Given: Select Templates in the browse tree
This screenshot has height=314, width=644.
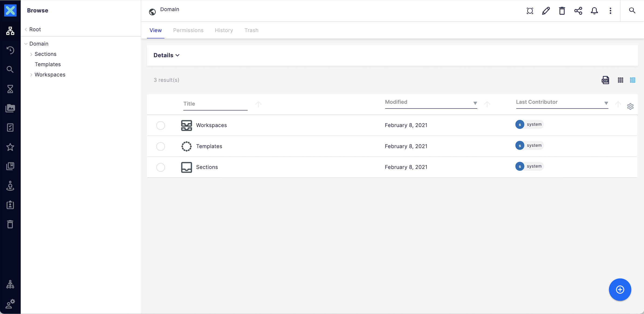Looking at the screenshot, I should [48, 64].
